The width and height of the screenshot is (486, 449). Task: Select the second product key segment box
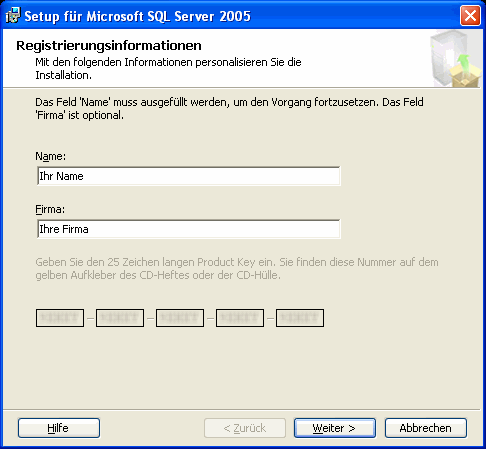(x=120, y=318)
